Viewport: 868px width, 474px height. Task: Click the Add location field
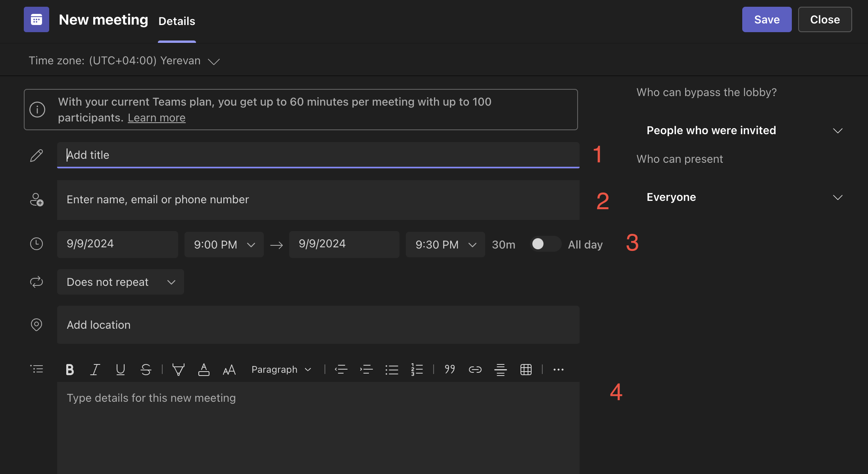[317, 325]
